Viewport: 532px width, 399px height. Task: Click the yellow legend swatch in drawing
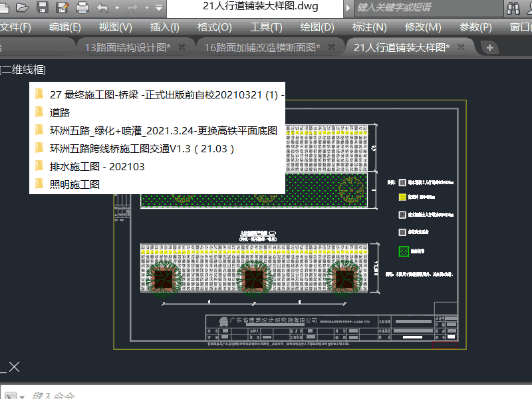tap(402, 197)
